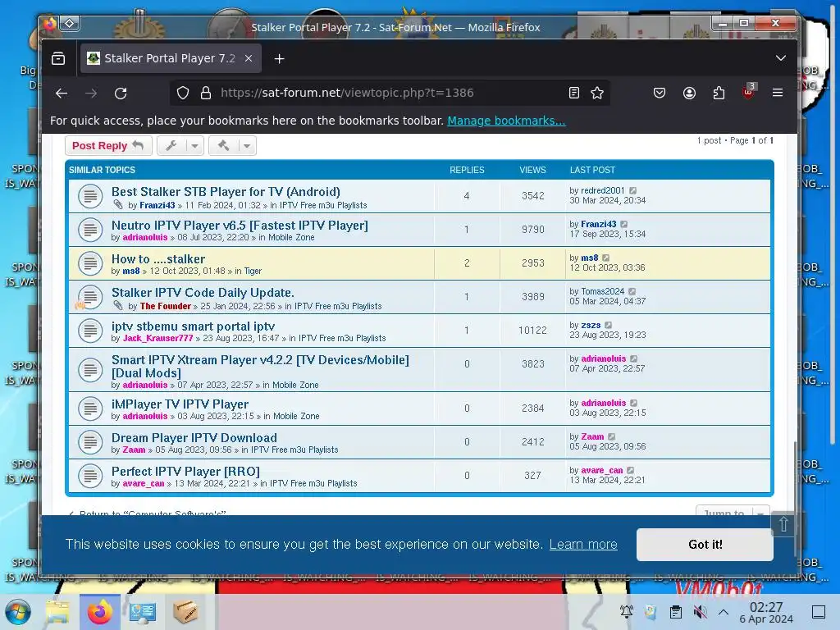The image size is (840, 630).
Task: Click topic icon of Dream Player row
Action: [90, 442]
